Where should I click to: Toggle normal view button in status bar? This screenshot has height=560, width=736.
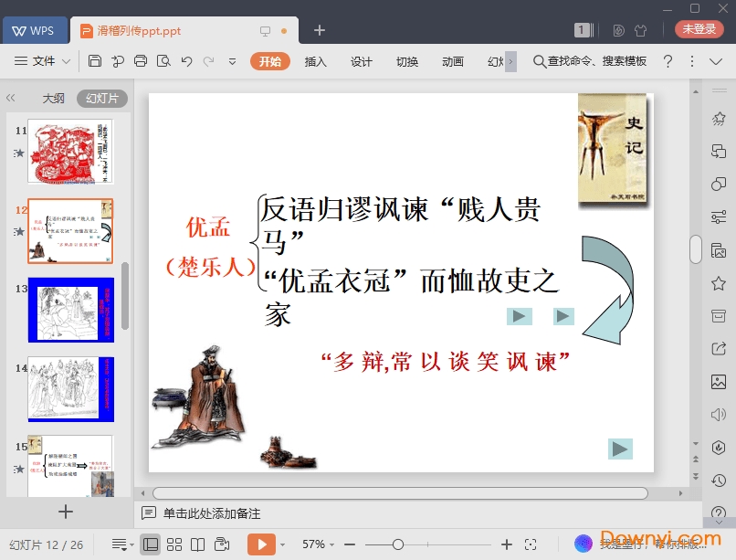151,544
